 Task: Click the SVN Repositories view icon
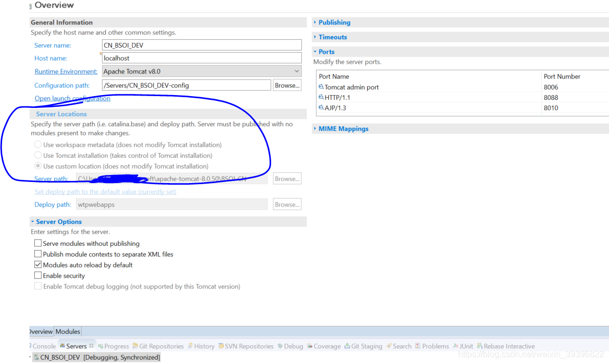(221, 346)
